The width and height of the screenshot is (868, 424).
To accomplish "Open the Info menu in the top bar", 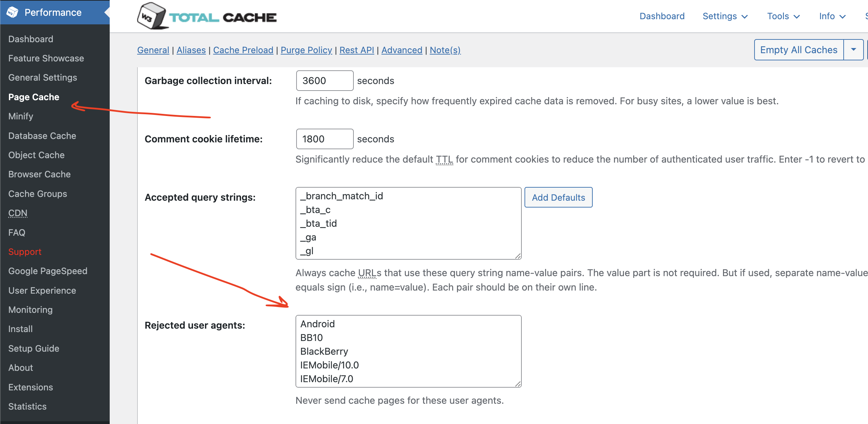I will [832, 16].
